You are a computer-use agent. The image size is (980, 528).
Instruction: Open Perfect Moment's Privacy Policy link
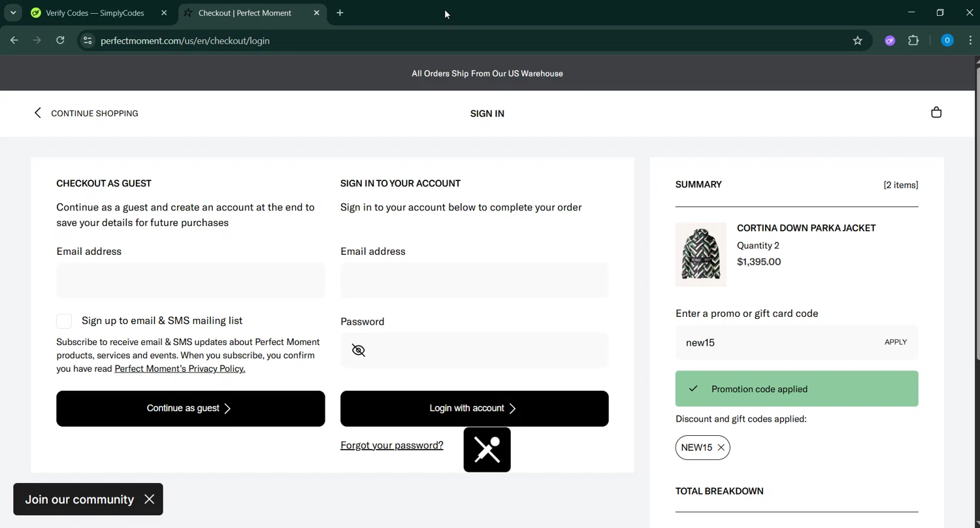coord(180,369)
